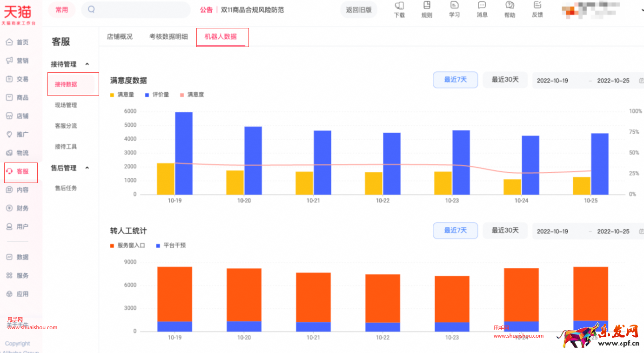
Task: Click the 学习 learning icon
Action: (455, 5)
